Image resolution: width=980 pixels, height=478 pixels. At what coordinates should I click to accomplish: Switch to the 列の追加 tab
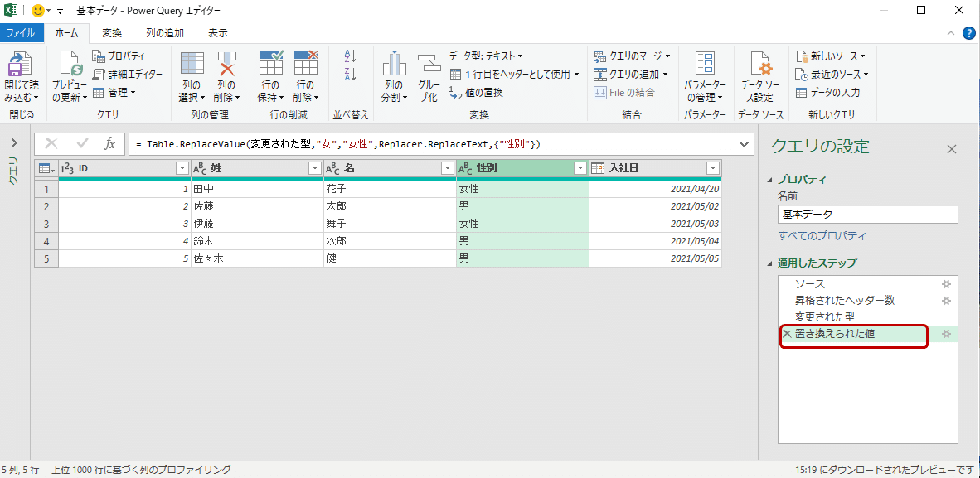click(x=165, y=33)
